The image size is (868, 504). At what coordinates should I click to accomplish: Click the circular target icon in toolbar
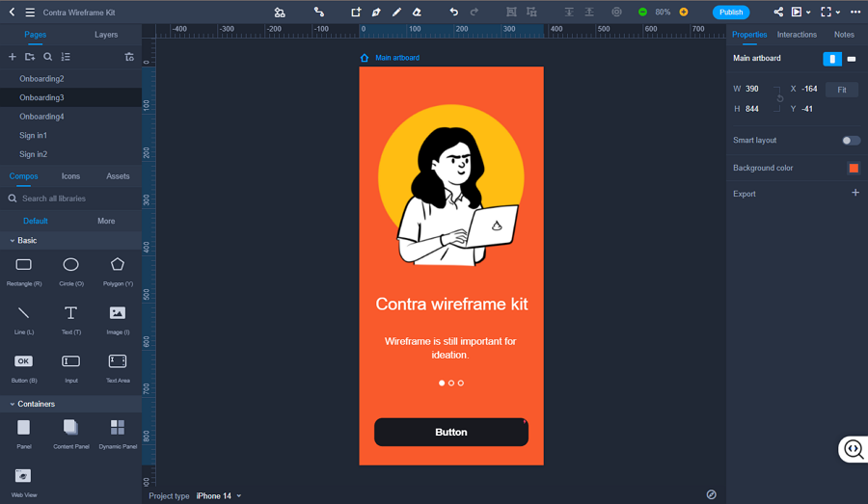(616, 12)
